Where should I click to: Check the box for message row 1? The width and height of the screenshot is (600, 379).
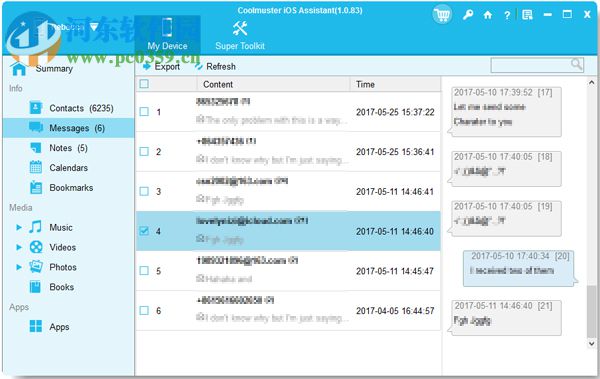click(x=144, y=112)
